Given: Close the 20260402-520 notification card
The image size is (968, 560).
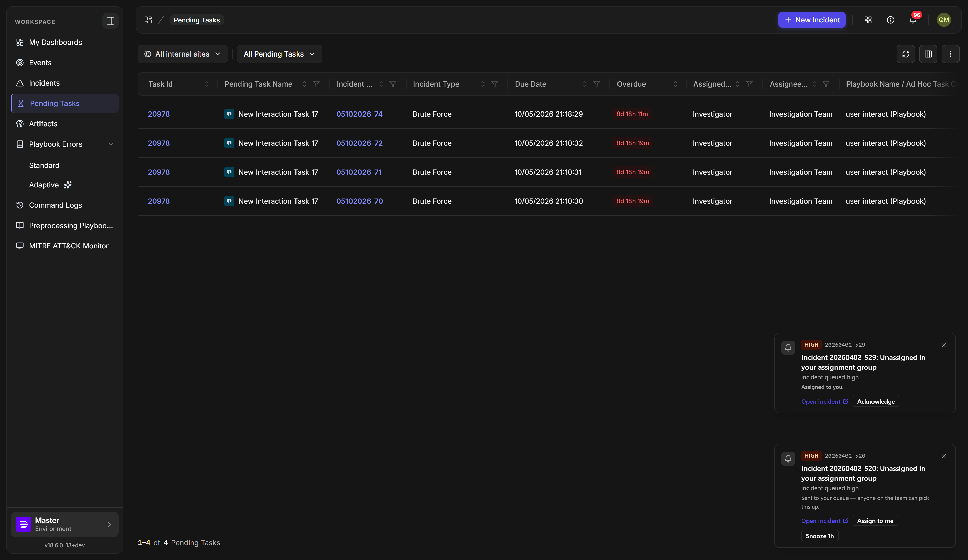Looking at the screenshot, I should pos(943,456).
